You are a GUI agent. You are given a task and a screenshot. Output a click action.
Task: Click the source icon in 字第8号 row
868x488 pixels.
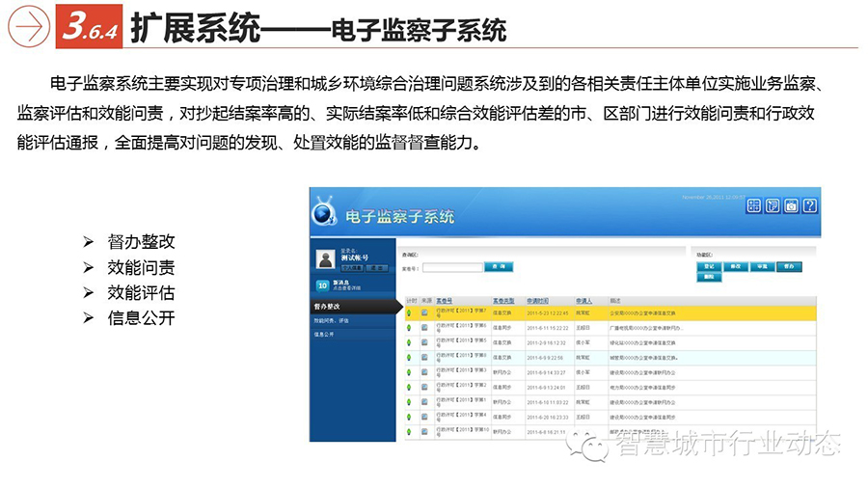click(x=424, y=358)
